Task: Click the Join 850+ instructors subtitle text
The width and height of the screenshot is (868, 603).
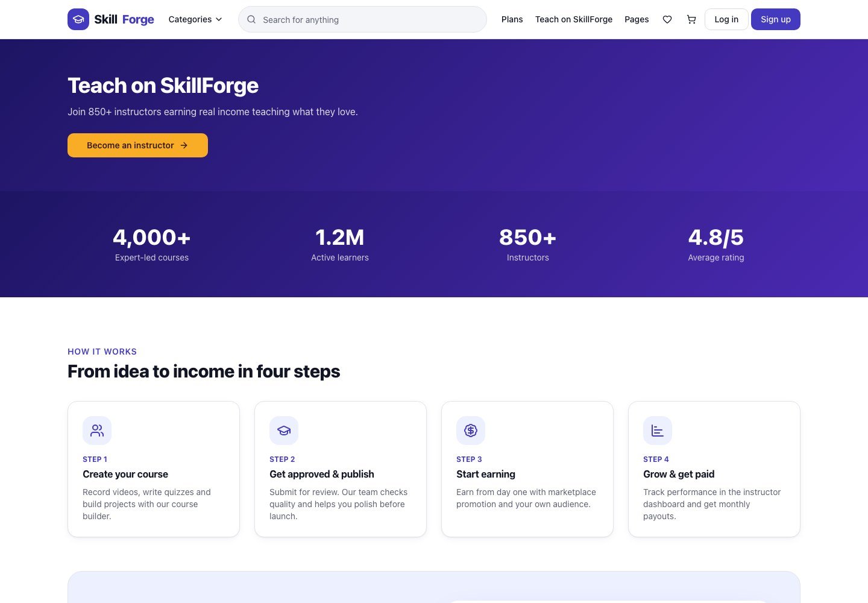Action: tap(213, 112)
